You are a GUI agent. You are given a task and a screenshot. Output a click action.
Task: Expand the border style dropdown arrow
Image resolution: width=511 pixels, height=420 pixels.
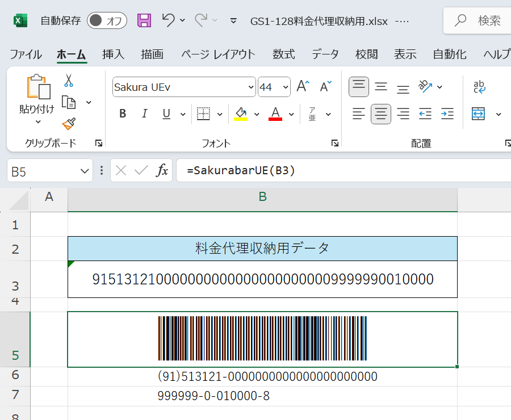tap(219, 114)
